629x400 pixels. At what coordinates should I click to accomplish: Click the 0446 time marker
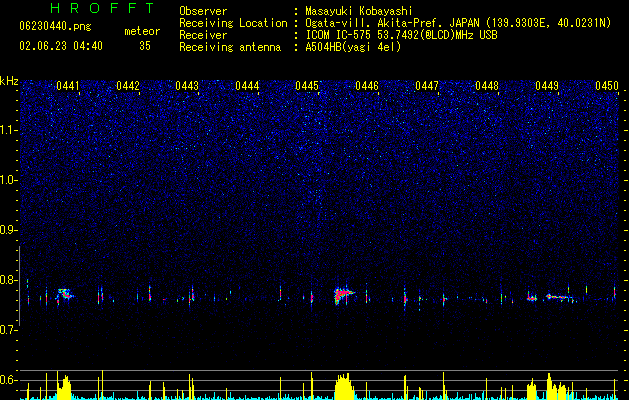point(367,85)
